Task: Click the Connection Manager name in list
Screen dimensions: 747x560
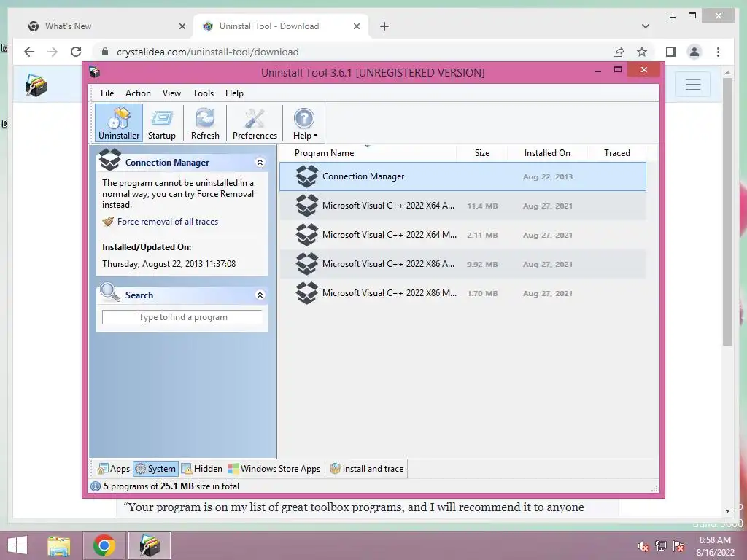Action: coord(363,176)
